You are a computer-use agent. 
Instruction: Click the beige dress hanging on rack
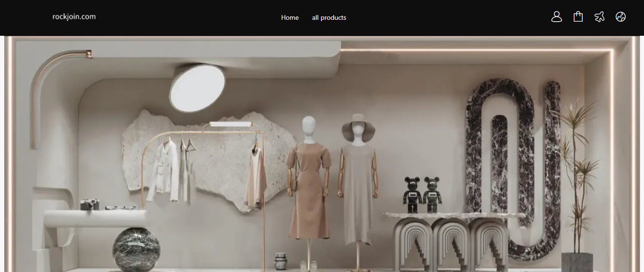(255, 179)
